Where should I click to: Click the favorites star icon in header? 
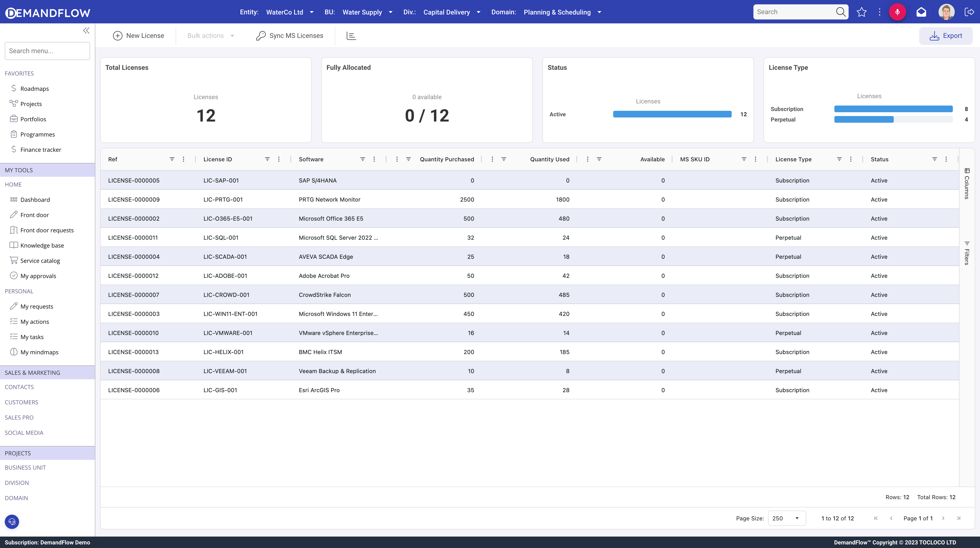pos(861,12)
